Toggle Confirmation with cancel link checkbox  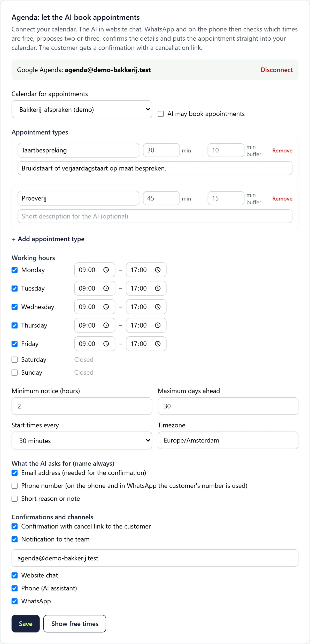tap(15, 527)
